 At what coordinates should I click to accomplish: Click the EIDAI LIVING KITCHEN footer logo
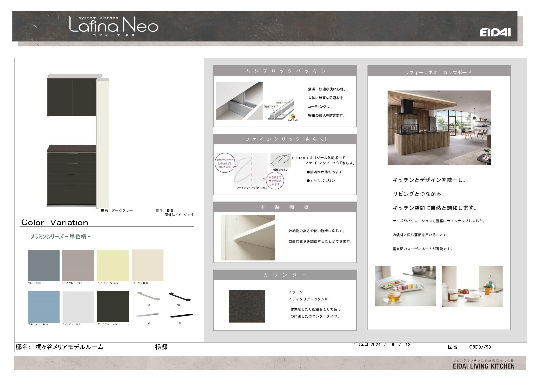click(484, 366)
